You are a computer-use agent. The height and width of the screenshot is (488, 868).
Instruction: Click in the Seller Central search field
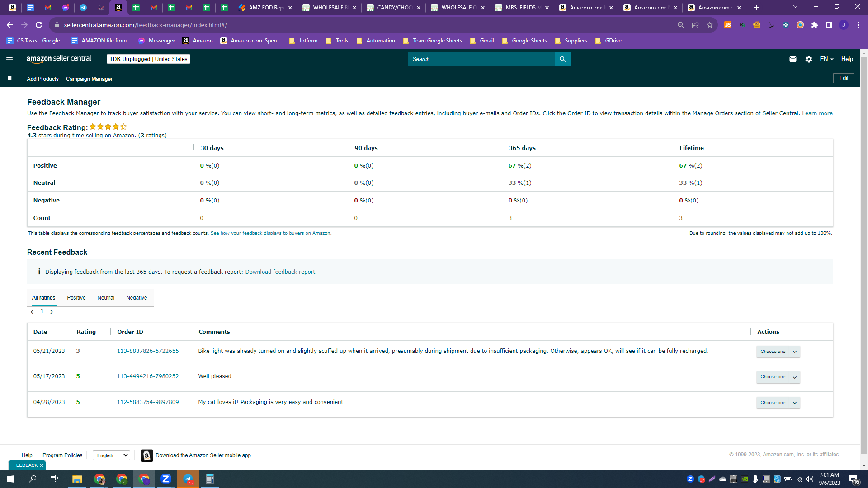click(481, 59)
